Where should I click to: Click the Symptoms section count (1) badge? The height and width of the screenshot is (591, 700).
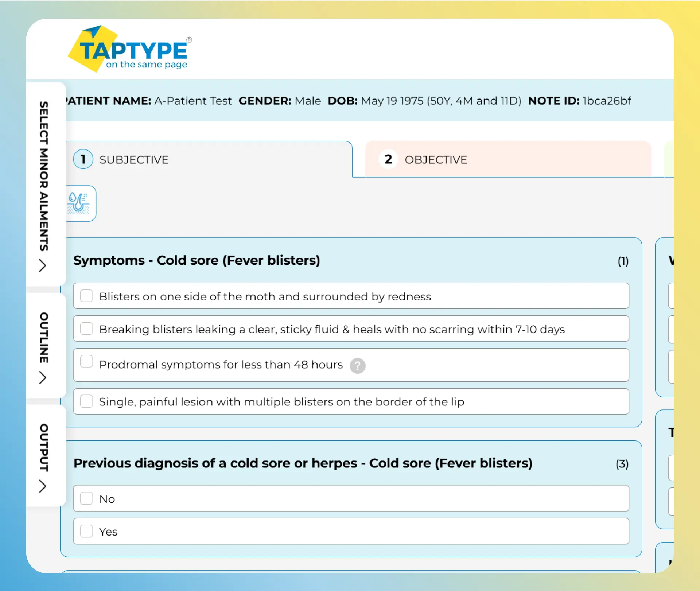click(x=623, y=261)
